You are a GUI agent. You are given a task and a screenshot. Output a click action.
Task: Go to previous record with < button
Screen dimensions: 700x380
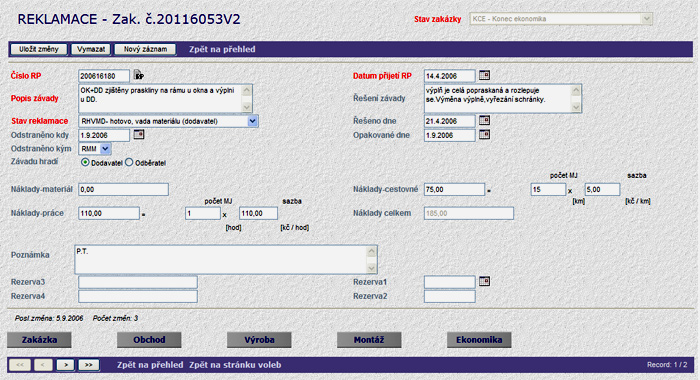(43, 365)
